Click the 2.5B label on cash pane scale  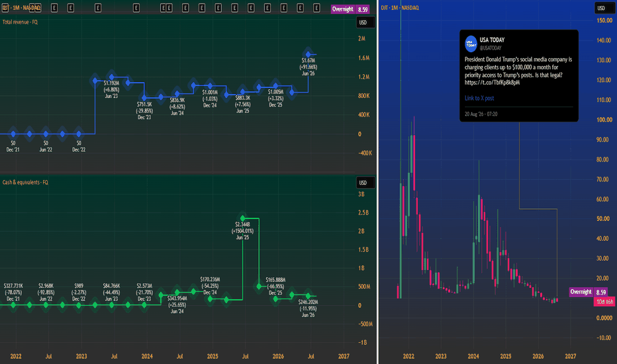click(x=363, y=212)
